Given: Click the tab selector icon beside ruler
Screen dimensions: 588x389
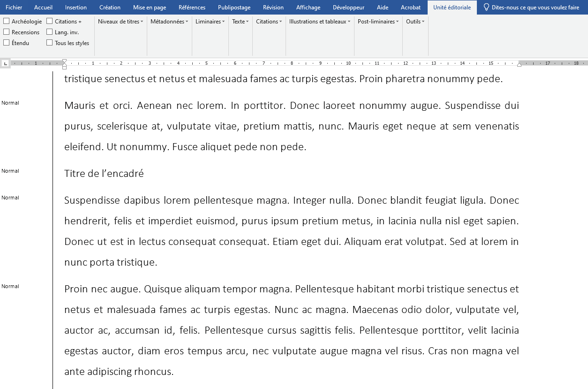Looking at the screenshot, I should 5,63.
